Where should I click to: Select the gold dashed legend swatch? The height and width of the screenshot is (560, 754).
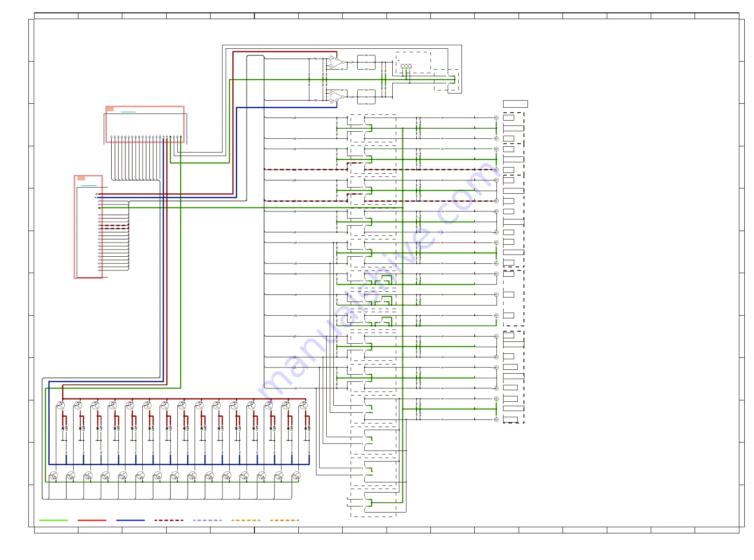[246, 520]
